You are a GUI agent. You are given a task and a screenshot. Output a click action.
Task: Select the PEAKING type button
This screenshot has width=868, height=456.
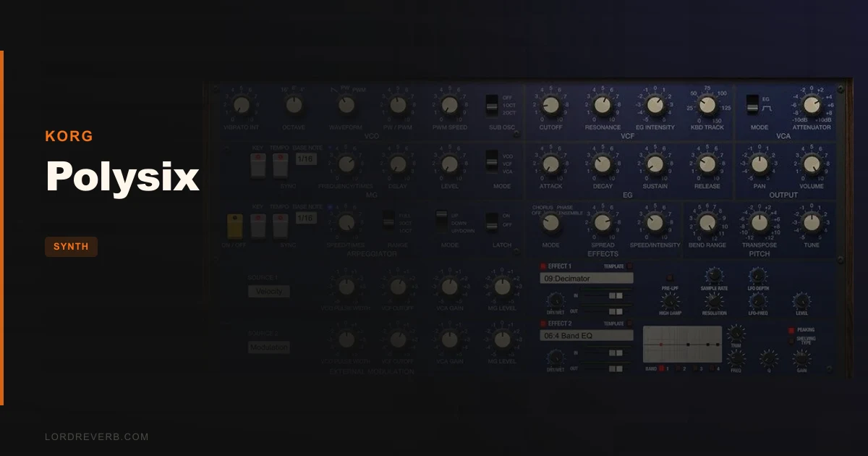click(791, 330)
